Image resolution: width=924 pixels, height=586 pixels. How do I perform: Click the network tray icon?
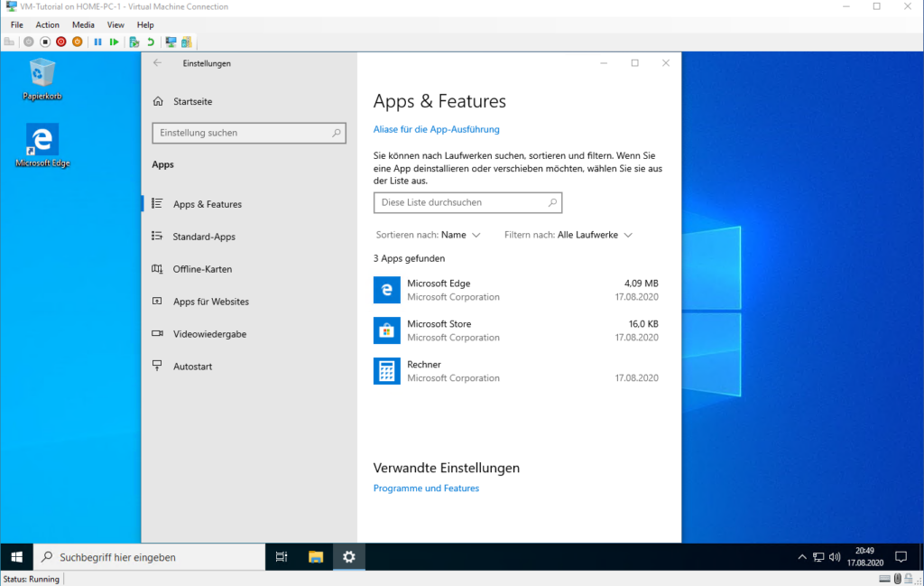(818, 557)
